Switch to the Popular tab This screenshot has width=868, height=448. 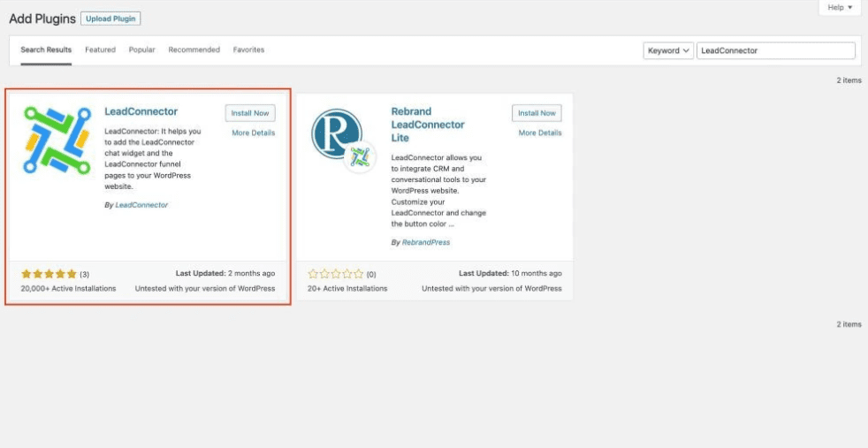coord(142,49)
